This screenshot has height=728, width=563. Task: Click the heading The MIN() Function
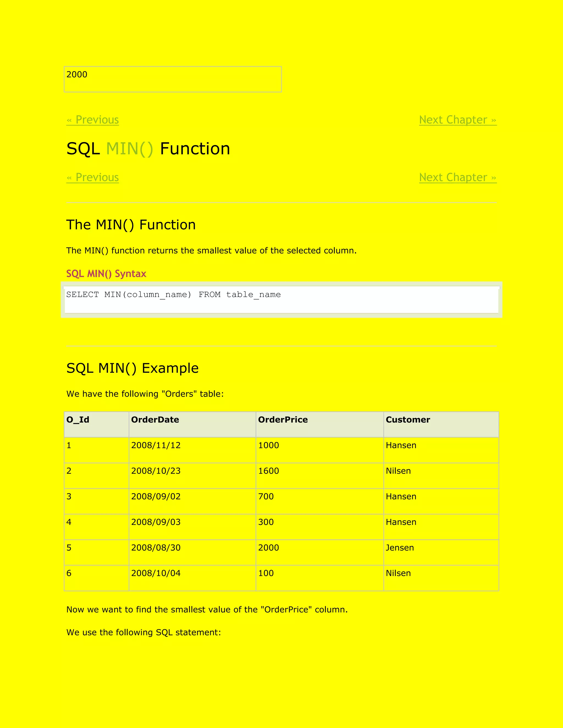tap(131, 225)
